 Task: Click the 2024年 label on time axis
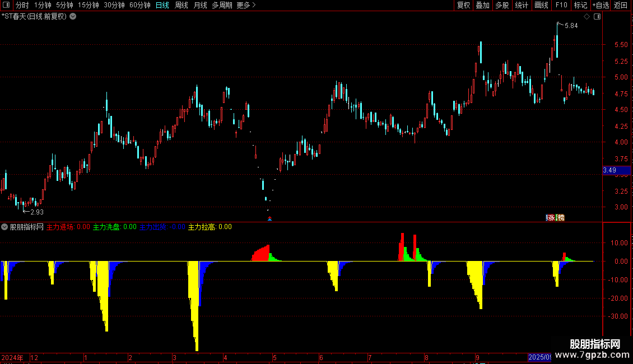12,357
